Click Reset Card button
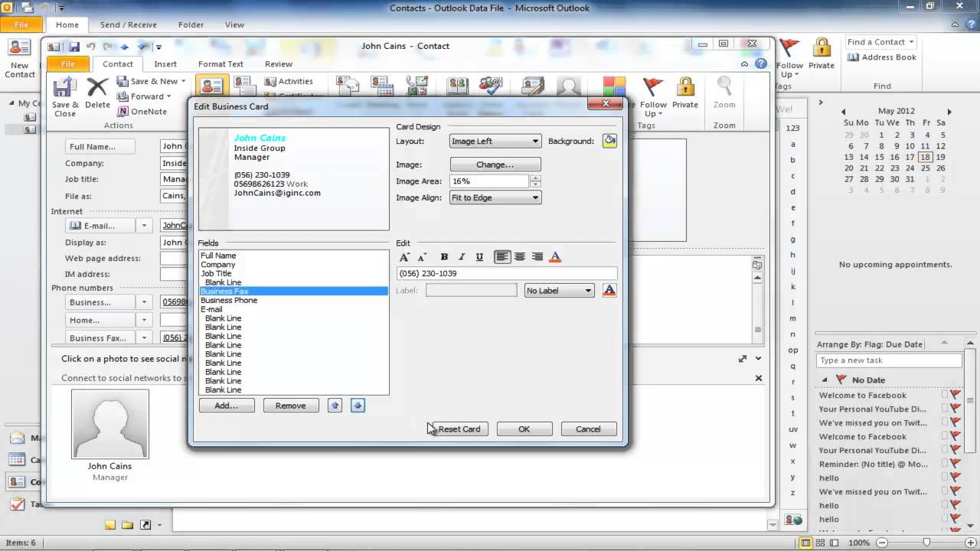This screenshot has height=551, width=980. point(460,429)
